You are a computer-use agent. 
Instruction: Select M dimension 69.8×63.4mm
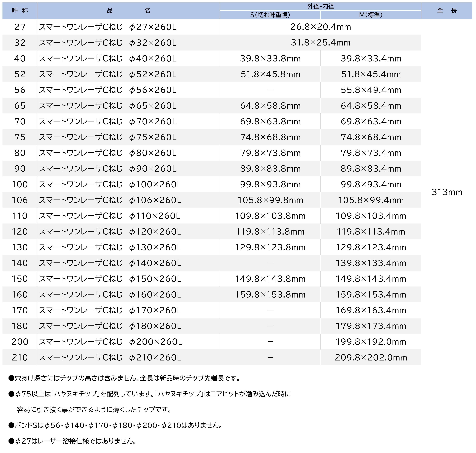371,121
